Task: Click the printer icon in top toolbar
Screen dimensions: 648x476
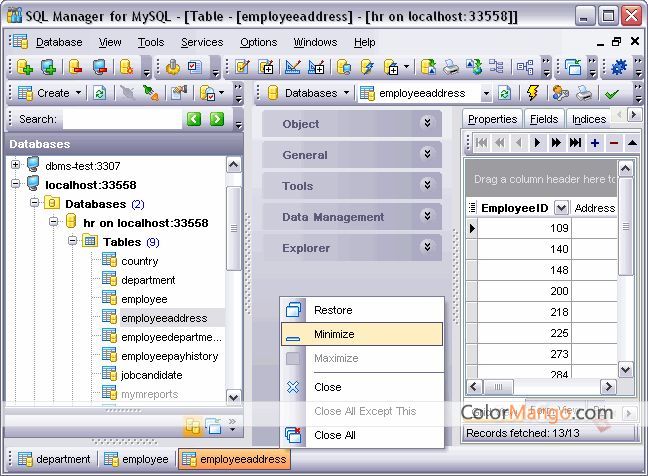Action: pyautogui.click(x=451, y=67)
